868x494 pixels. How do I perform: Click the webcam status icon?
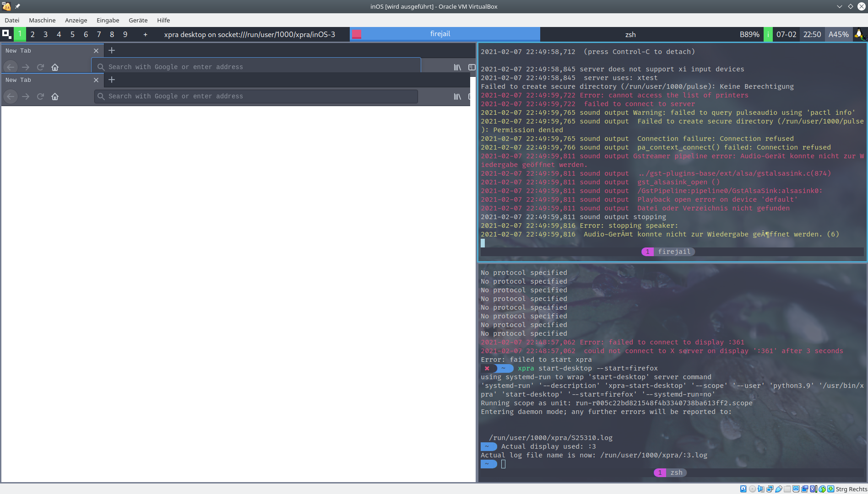click(804, 489)
